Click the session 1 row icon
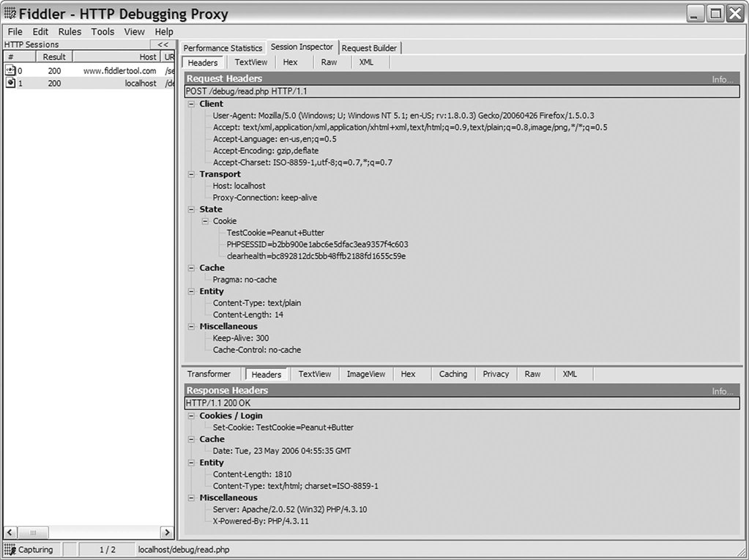The image size is (749, 560). [10, 83]
